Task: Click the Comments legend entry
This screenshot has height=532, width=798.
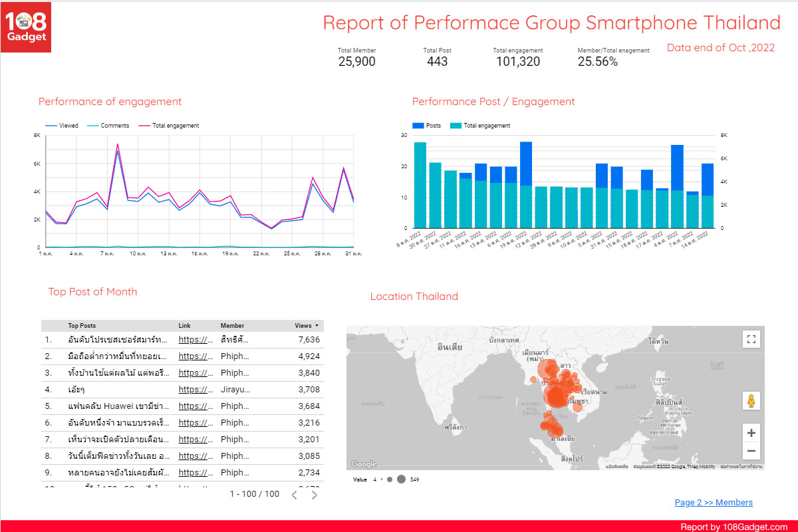Action: [x=108, y=126]
